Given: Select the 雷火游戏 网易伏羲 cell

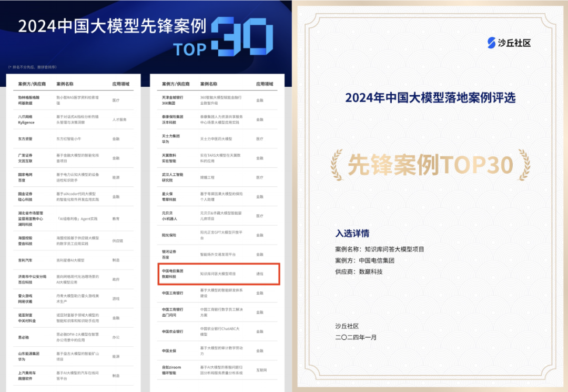Looking at the screenshot, I should pos(25,298).
